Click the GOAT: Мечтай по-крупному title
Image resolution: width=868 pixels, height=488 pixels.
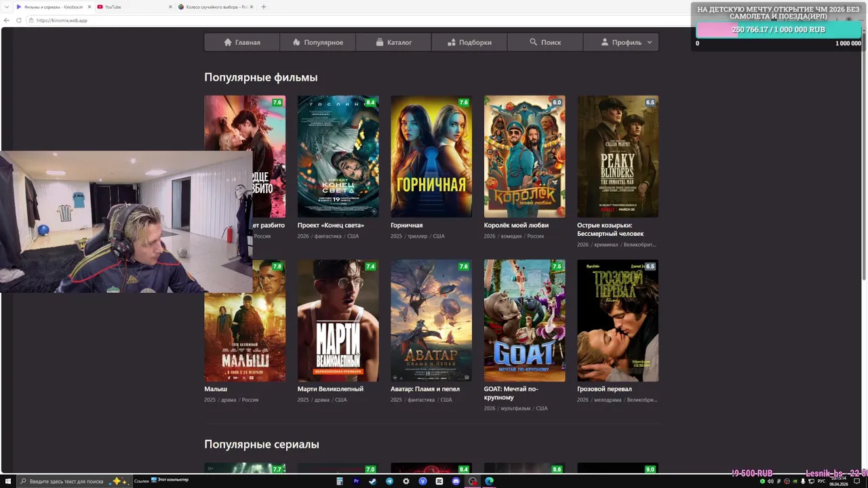(511, 393)
